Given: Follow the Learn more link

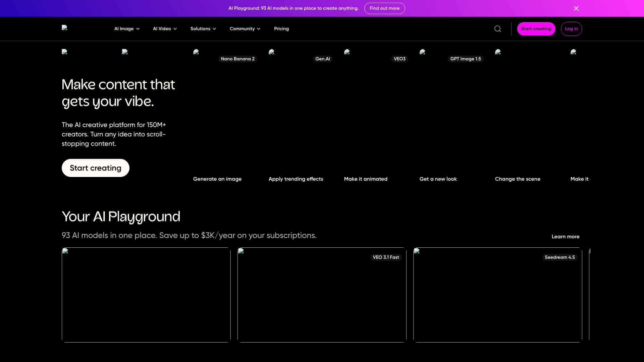Looking at the screenshot, I should point(565,237).
